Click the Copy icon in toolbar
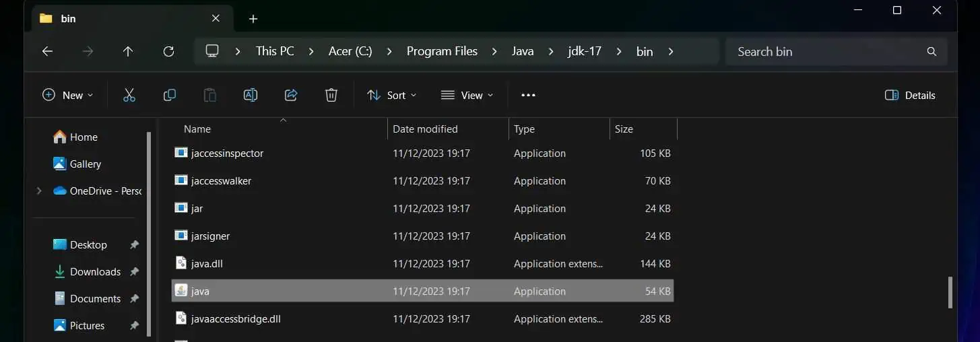 pos(170,96)
